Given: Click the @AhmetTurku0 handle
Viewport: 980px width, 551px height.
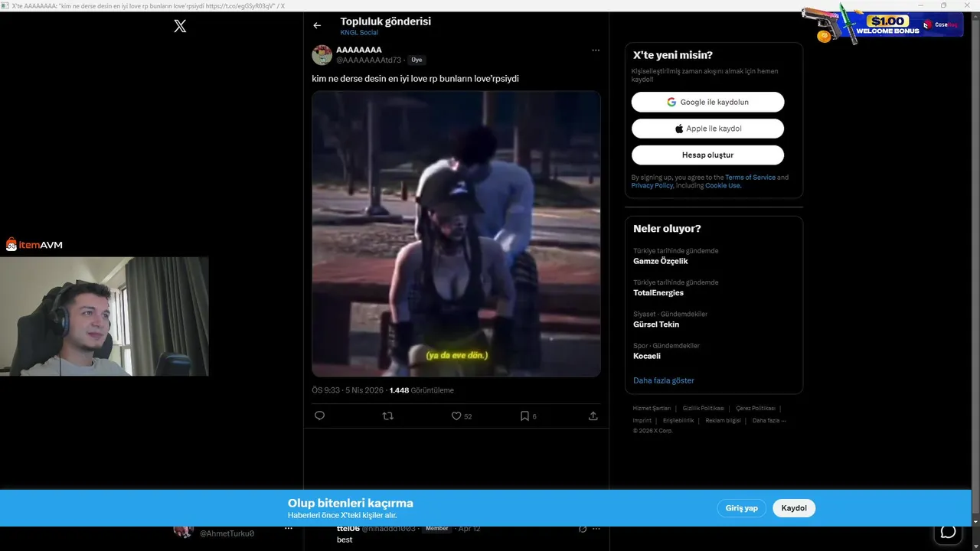Looking at the screenshot, I should (x=227, y=533).
